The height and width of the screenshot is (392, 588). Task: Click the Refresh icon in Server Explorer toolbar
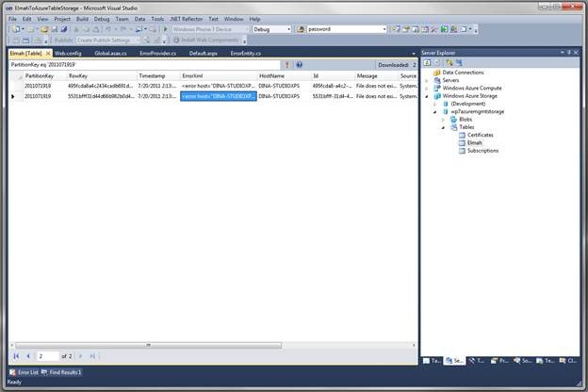point(427,62)
